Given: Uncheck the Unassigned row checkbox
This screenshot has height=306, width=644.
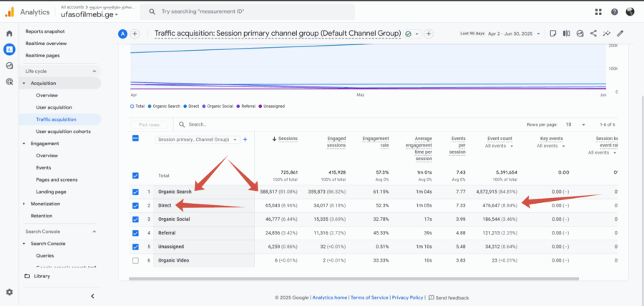Looking at the screenshot, I should 135,247.
